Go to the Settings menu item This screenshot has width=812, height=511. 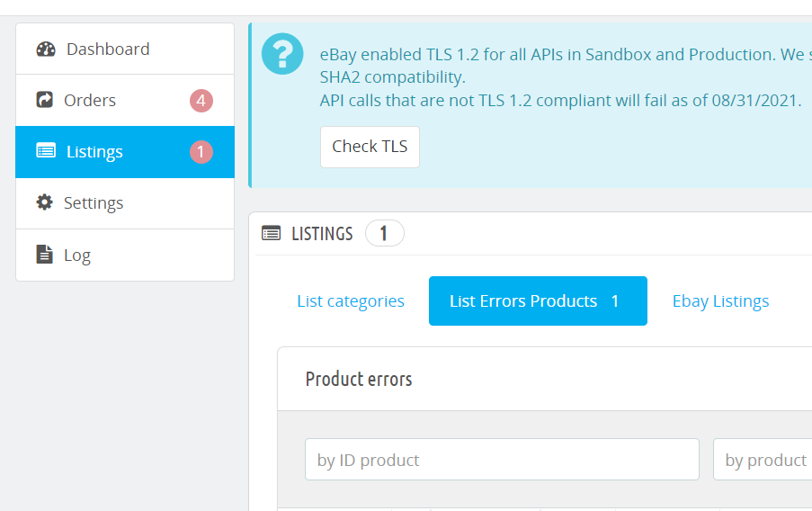(x=94, y=203)
